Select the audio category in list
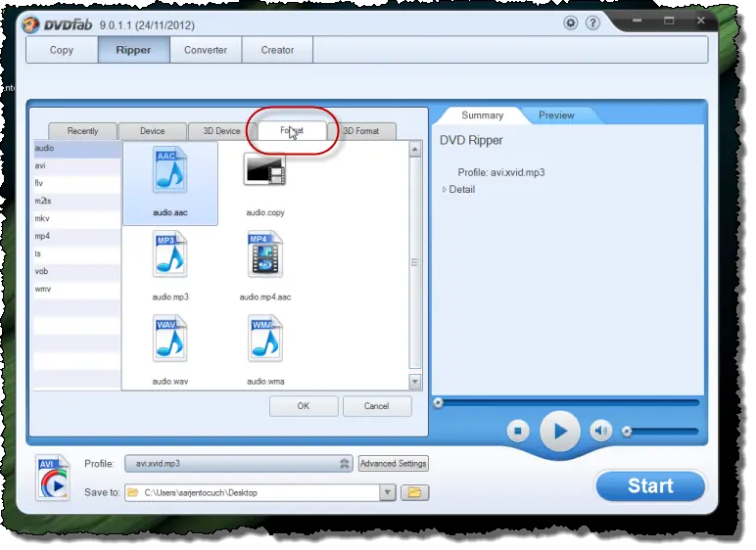Image resolution: width=756 pixels, height=550 pixels. (77, 149)
